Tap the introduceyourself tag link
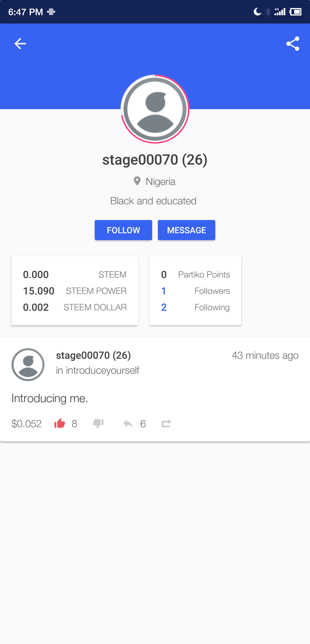The image size is (310, 644). tap(102, 371)
